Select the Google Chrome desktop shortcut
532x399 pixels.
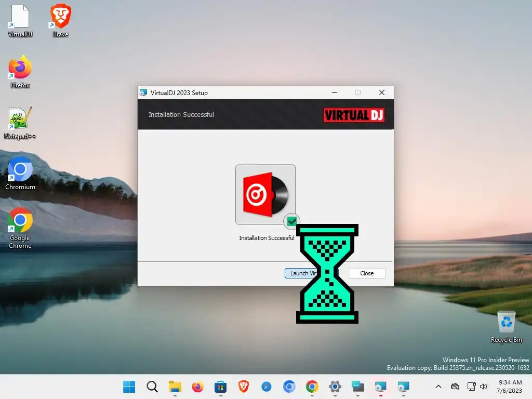20,228
